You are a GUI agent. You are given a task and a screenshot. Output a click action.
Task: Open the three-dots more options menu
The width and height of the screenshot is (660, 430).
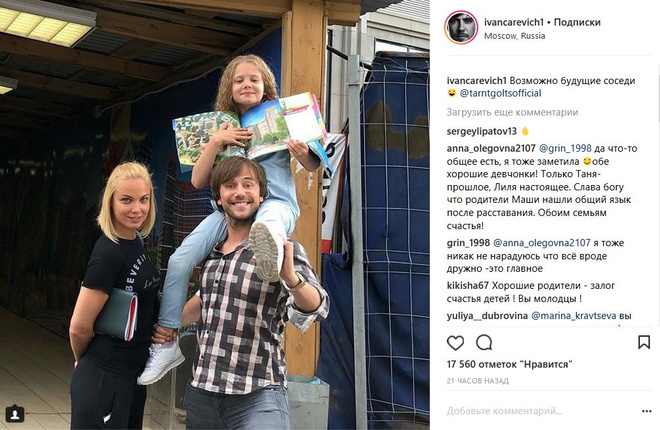(647, 411)
